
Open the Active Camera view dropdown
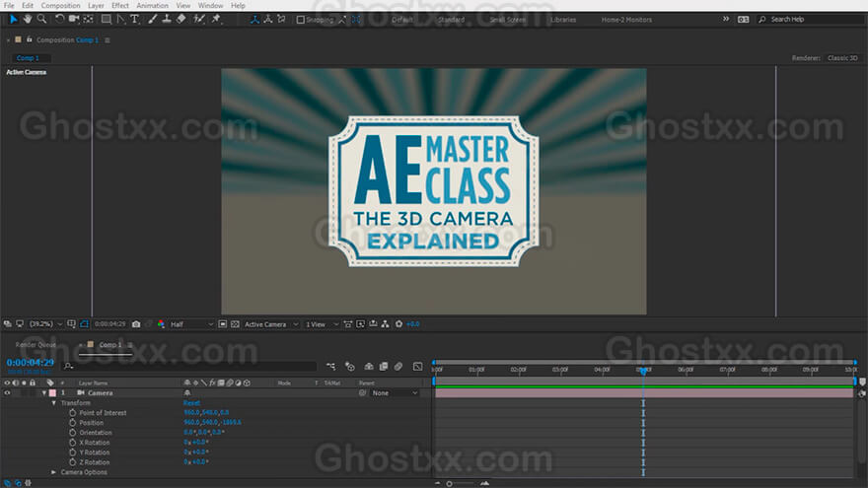pyautogui.click(x=271, y=324)
